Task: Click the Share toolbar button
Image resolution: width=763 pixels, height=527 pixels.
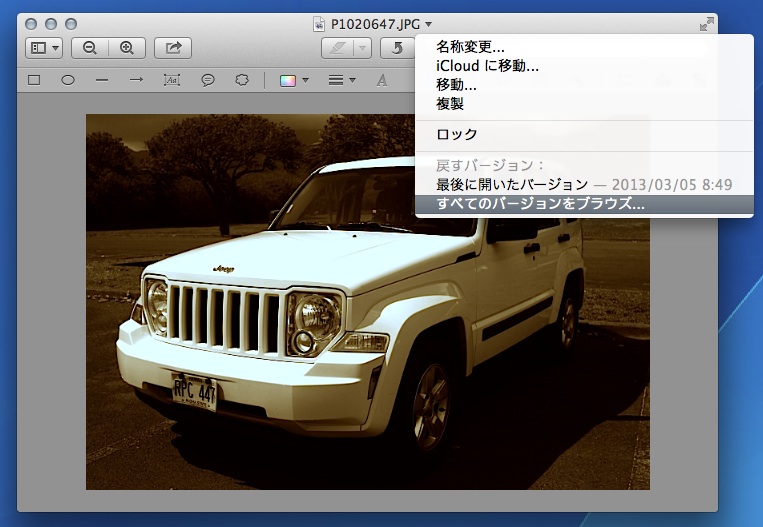Action: [172, 47]
